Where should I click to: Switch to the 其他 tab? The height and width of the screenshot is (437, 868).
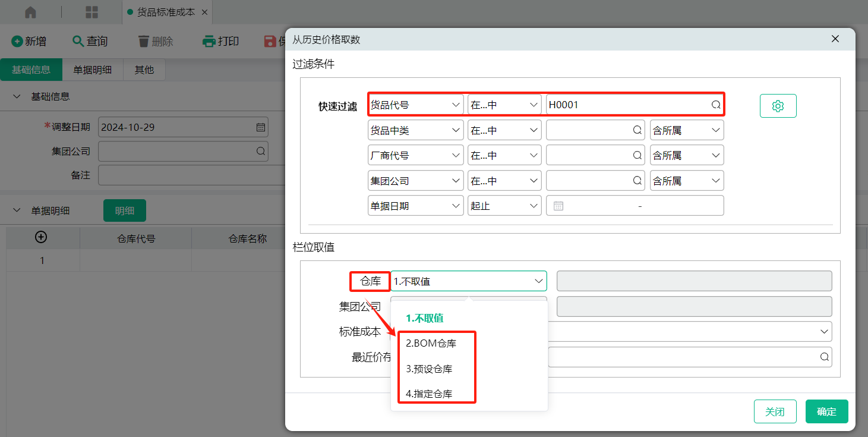144,70
